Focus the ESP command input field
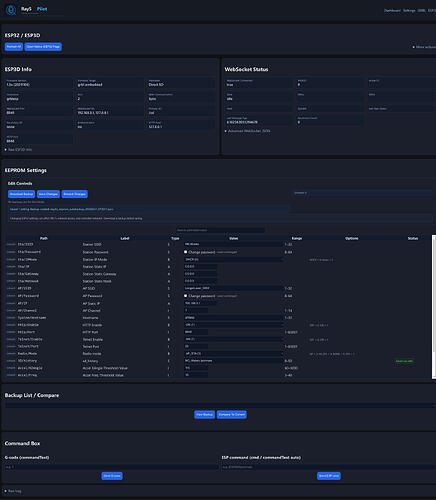This screenshot has width=436, height=500. pos(329,467)
